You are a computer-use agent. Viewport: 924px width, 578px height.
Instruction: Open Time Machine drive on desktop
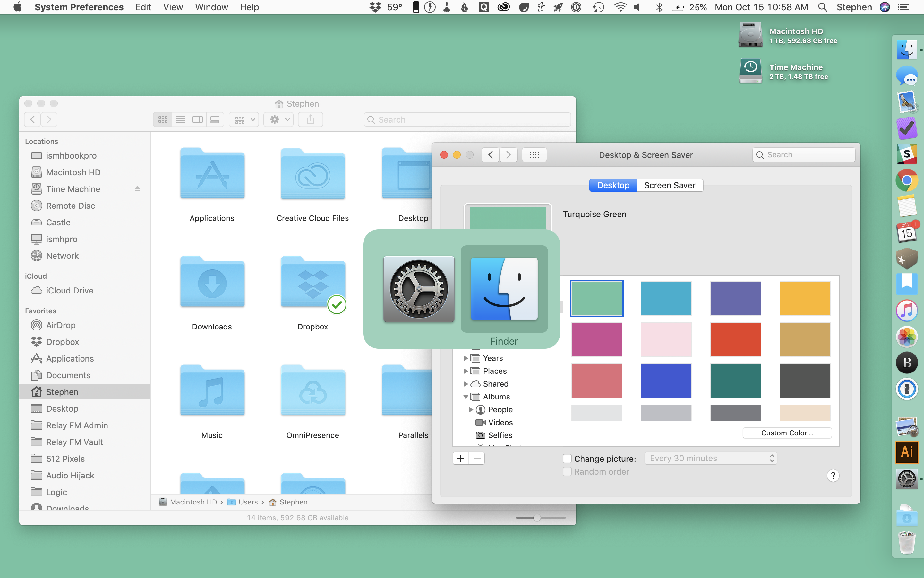[750, 71]
